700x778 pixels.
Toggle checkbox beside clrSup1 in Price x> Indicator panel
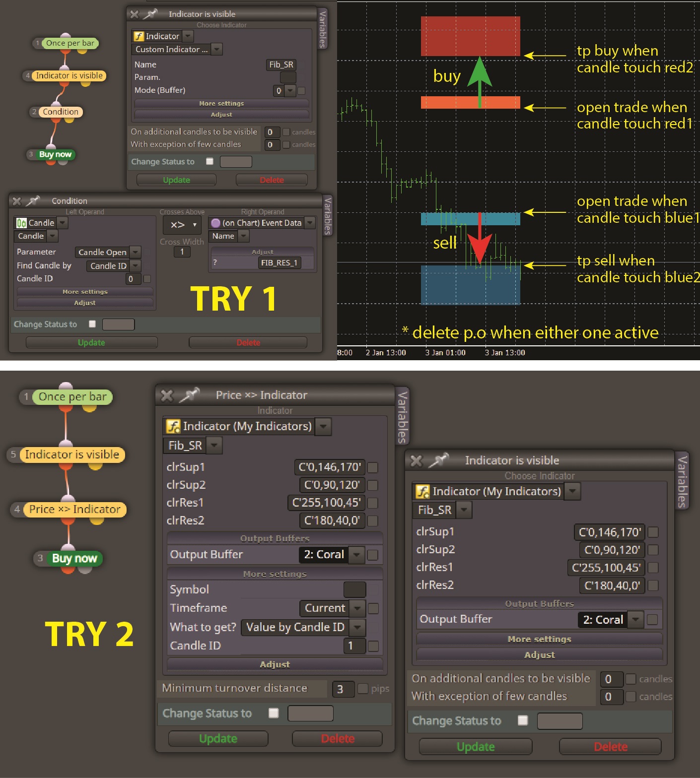[373, 467]
